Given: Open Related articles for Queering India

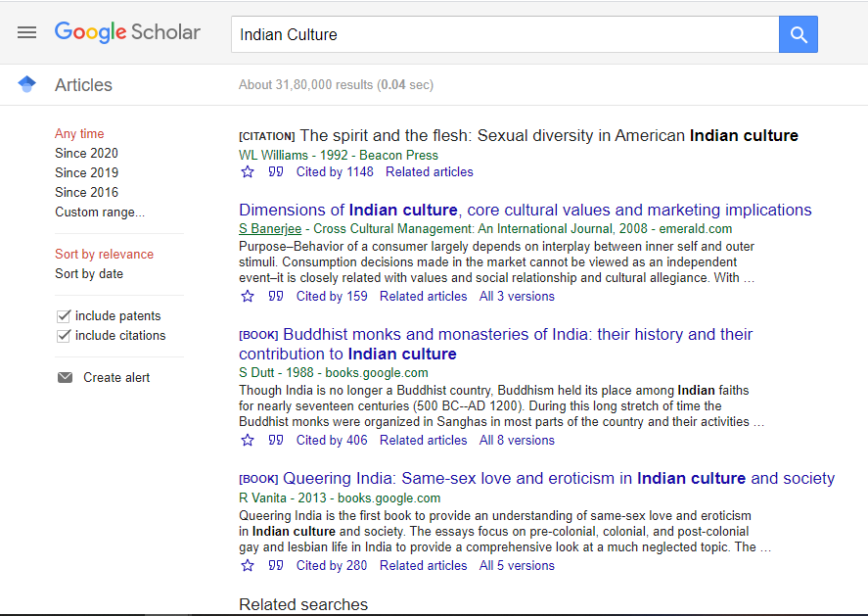Looking at the screenshot, I should click(424, 566).
